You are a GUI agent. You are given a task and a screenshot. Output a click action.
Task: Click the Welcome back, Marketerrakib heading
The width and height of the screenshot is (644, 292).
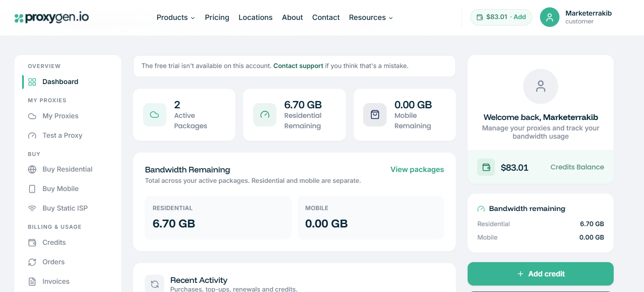click(540, 117)
